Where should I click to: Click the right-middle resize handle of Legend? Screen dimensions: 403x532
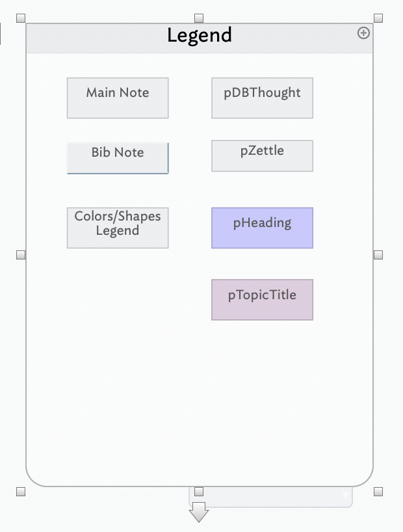[x=378, y=255]
